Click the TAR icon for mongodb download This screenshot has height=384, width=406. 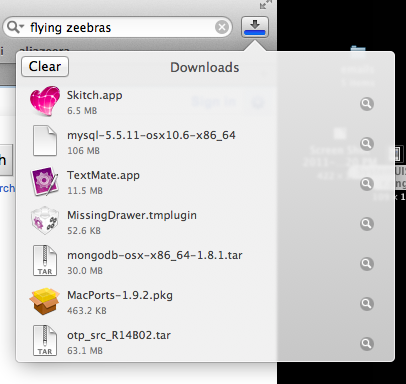point(45,261)
